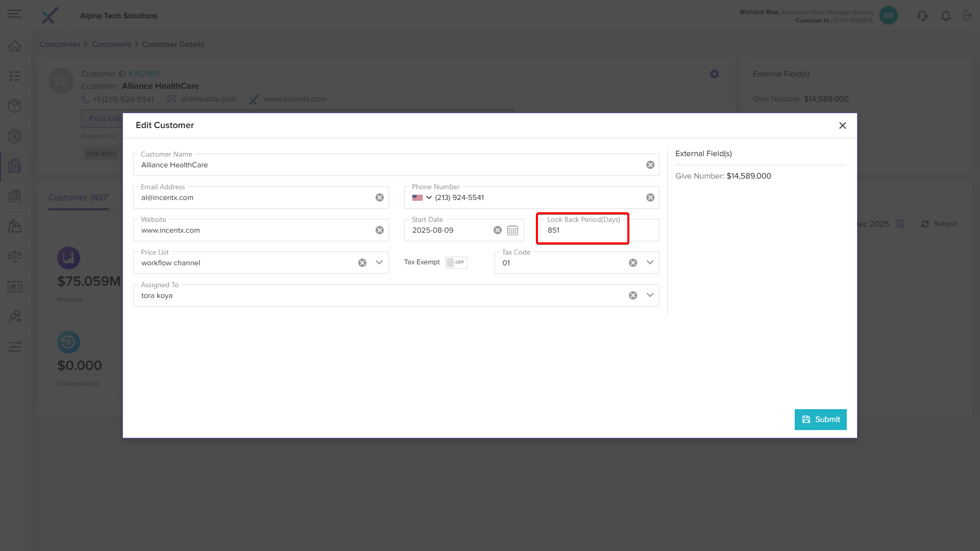Clear the Assigned To selection
Screen dimensions: 980x551
[633, 295]
